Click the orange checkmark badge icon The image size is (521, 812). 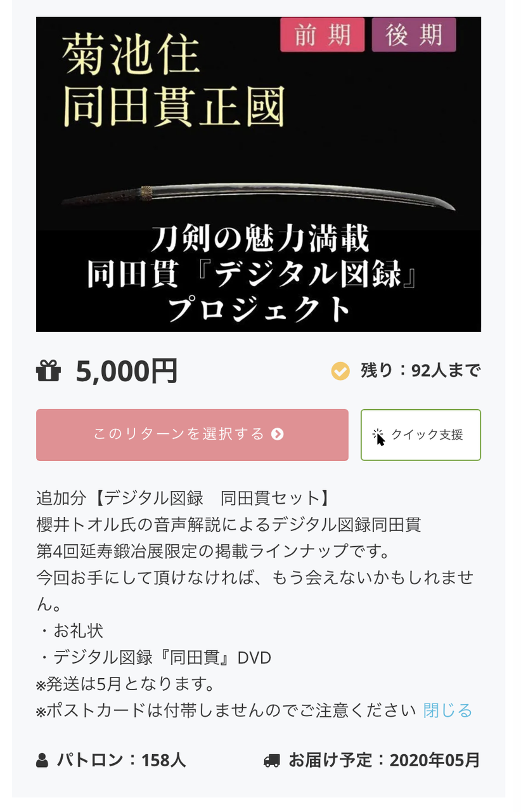click(340, 371)
